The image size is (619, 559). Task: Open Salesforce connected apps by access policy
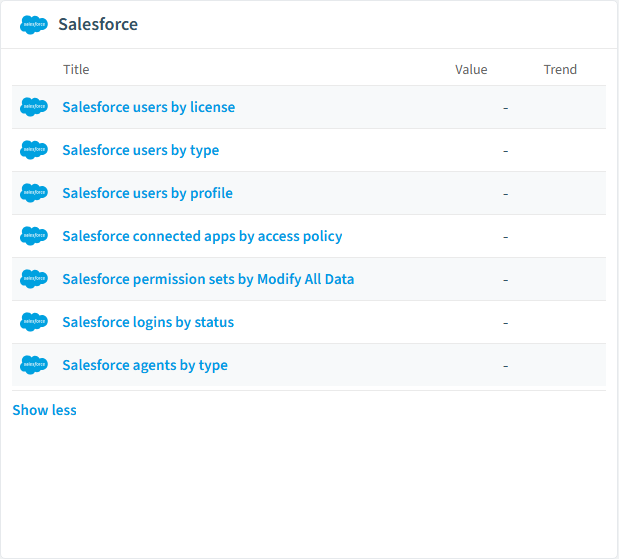point(202,236)
